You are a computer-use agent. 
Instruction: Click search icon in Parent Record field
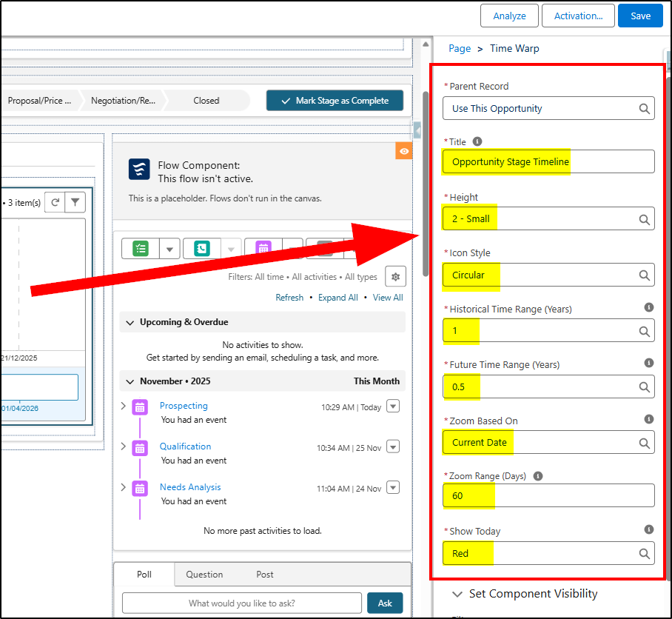(644, 109)
